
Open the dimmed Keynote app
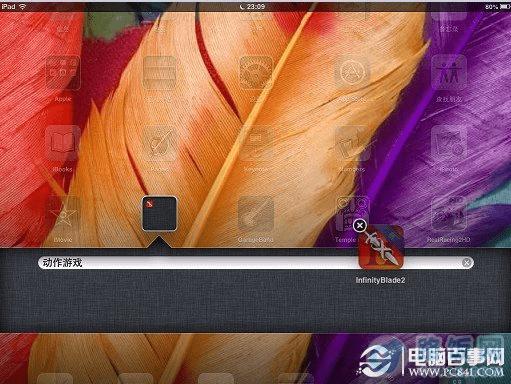coord(256,143)
